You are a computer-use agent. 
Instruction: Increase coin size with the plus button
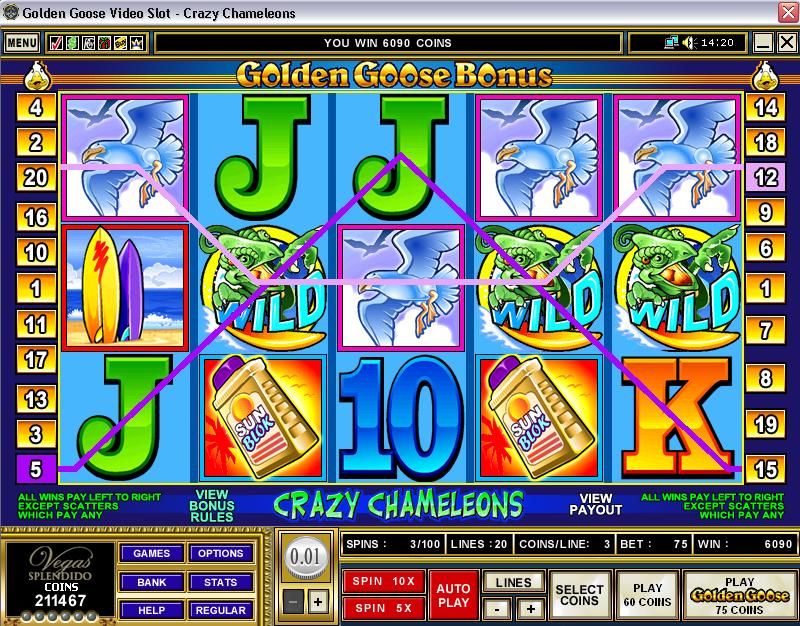point(318,602)
